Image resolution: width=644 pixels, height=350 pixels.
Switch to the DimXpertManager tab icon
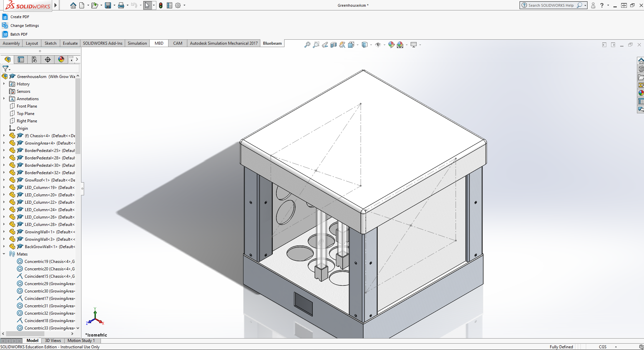tap(48, 60)
